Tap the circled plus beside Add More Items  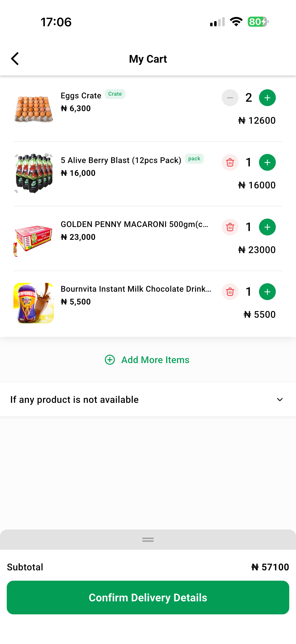(110, 360)
